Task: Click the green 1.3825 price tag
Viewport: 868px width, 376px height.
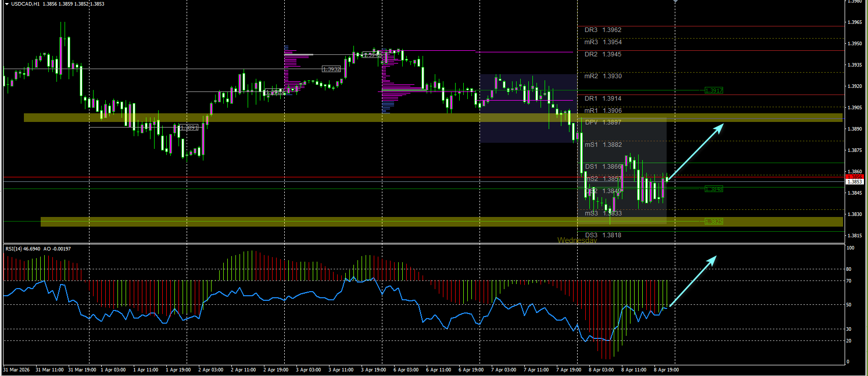Action: 714,222
